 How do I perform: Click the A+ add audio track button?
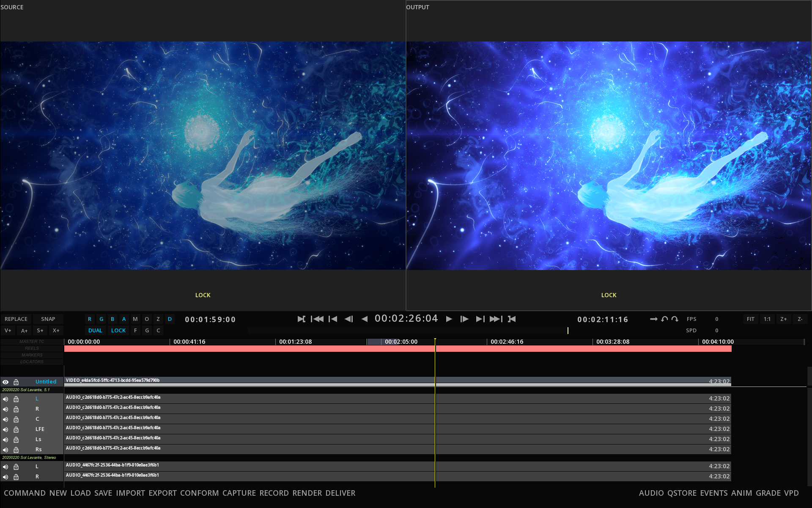24,331
